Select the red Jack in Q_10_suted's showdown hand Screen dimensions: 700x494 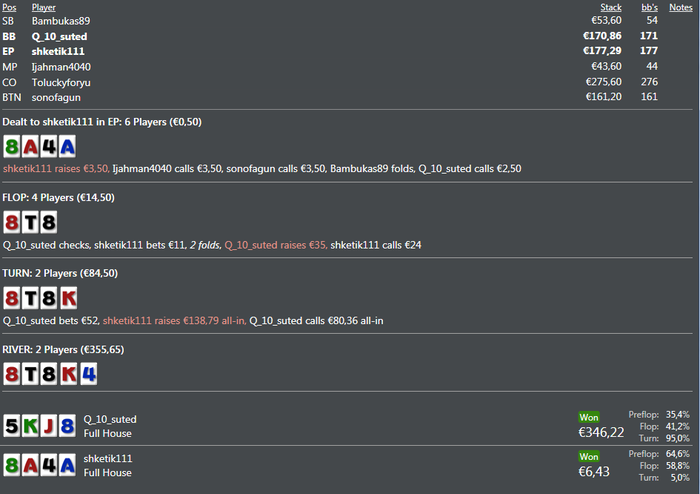click(x=49, y=426)
